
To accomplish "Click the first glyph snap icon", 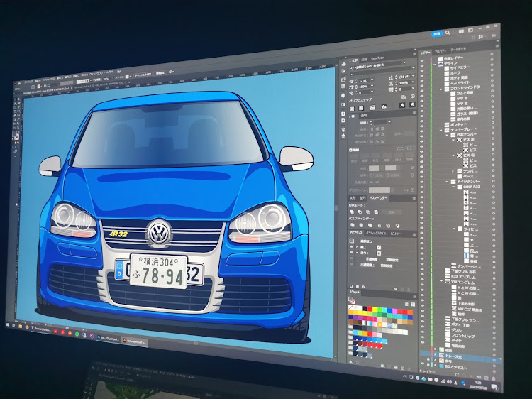I will tap(352, 109).
